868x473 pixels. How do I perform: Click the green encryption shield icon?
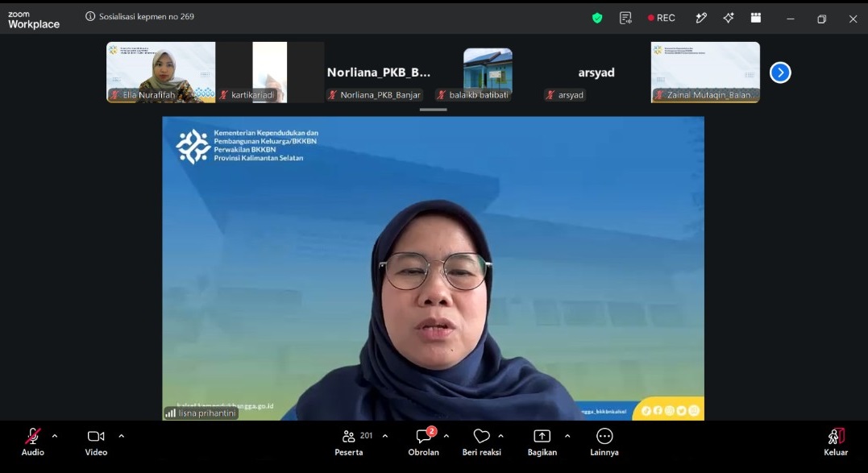(x=597, y=19)
